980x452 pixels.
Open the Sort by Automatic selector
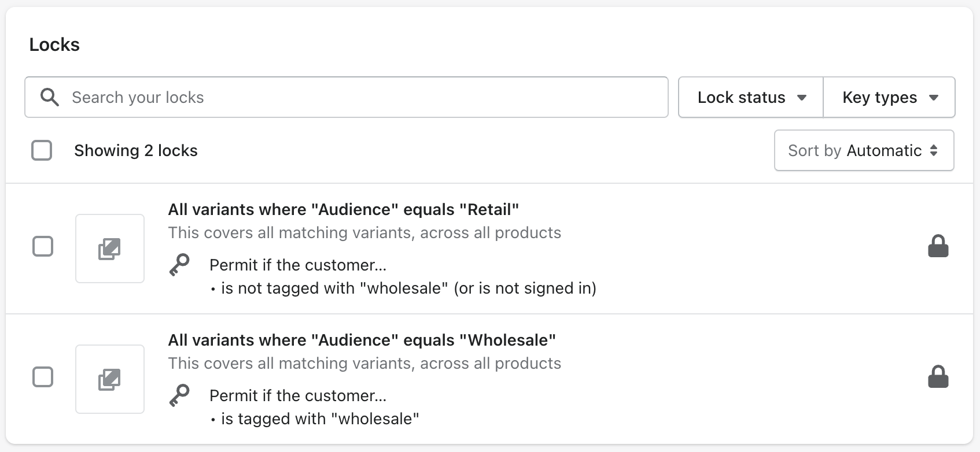pyautogui.click(x=864, y=150)
